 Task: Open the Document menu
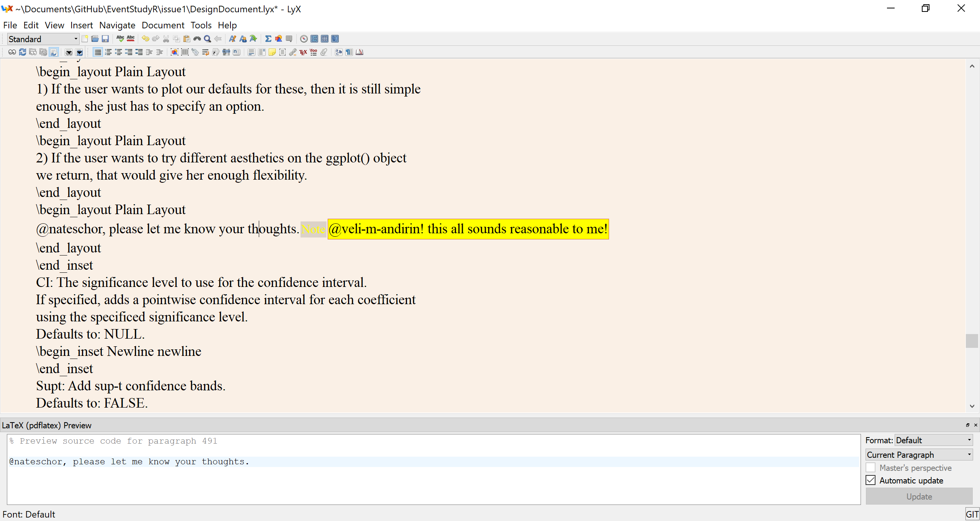[x=163, y=25]
